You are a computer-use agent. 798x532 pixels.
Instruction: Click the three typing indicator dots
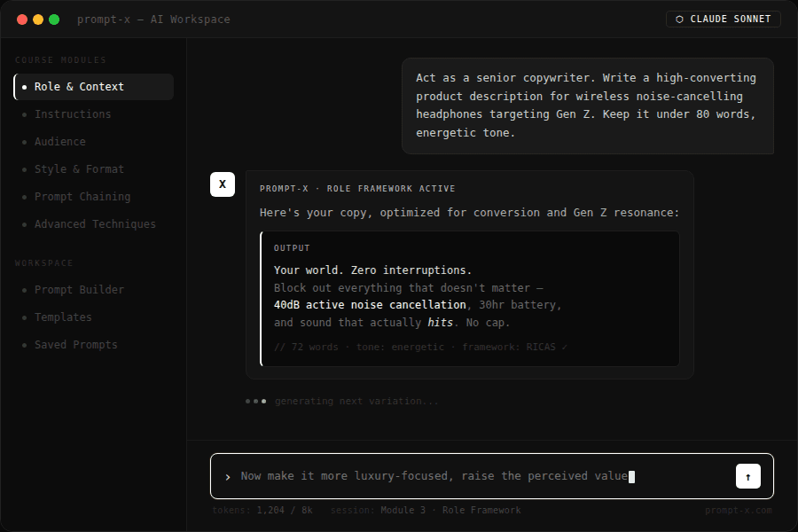[255, 401]
